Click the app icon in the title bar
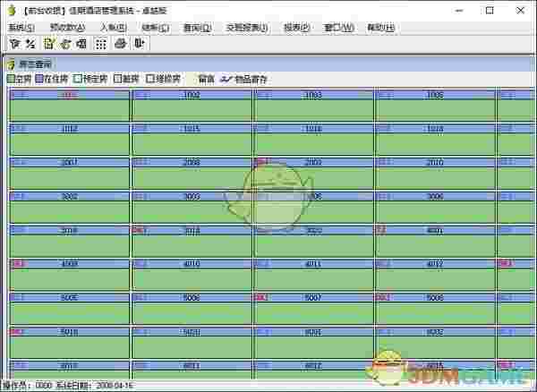Screen dimensions: 537x392 click(13, 10)
